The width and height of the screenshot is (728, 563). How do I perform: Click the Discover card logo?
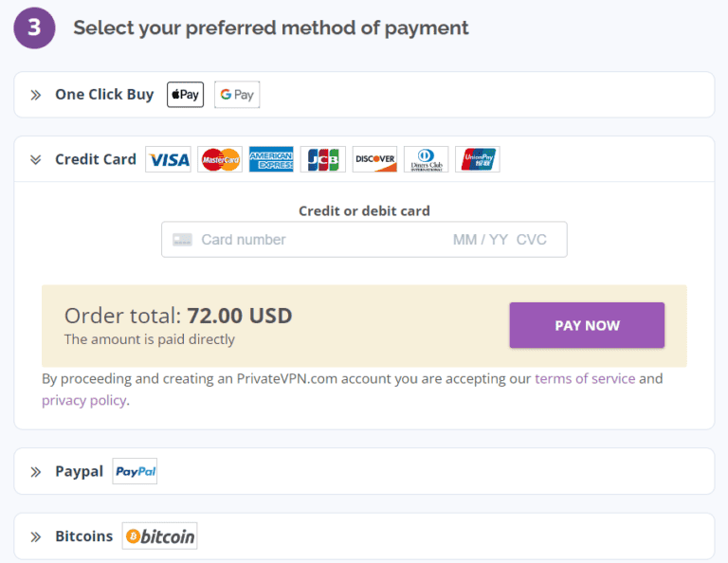coord(374,159)
